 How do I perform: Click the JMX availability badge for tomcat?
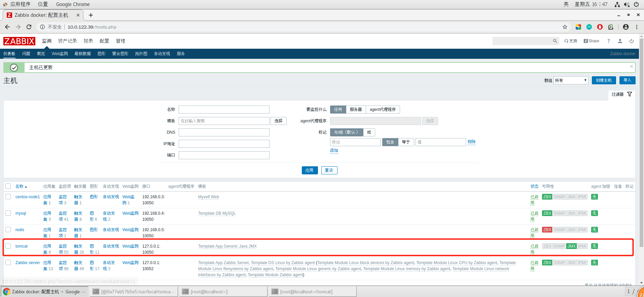(572, 246)
